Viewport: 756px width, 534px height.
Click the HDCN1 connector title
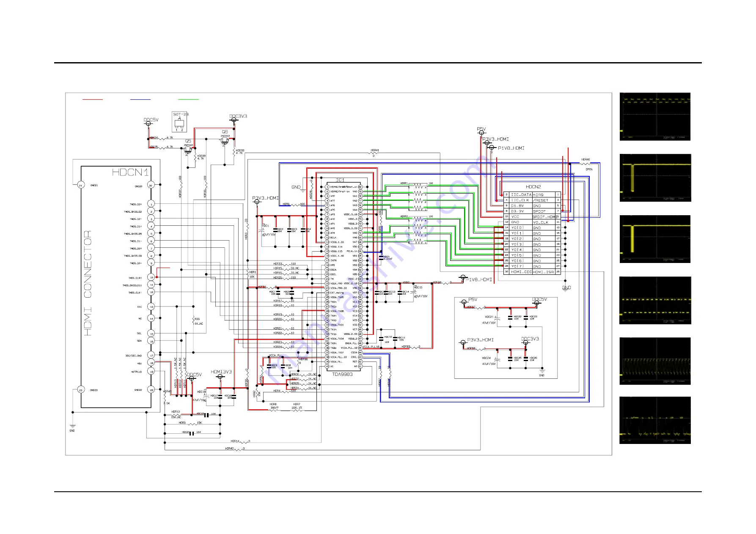(x=130, y=172)
